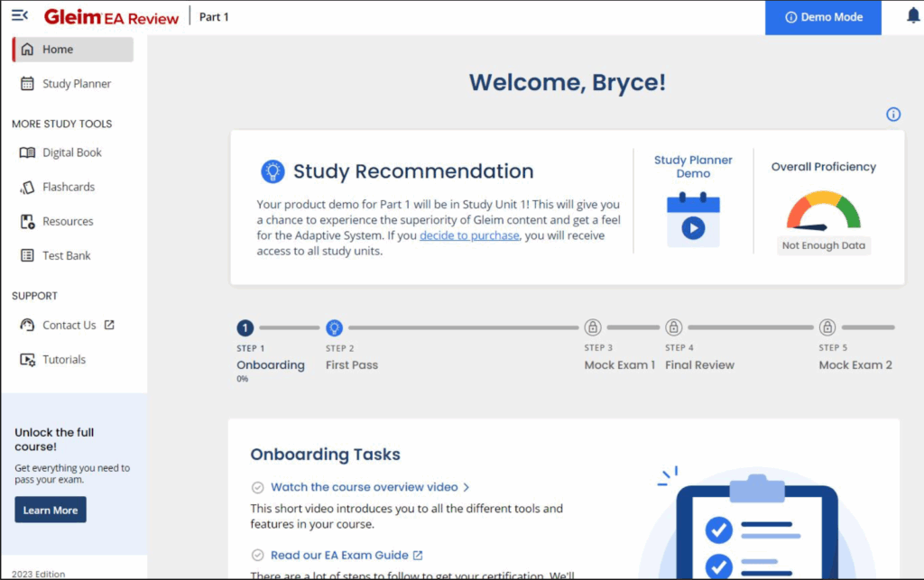Click the Final Review step label

699,365
